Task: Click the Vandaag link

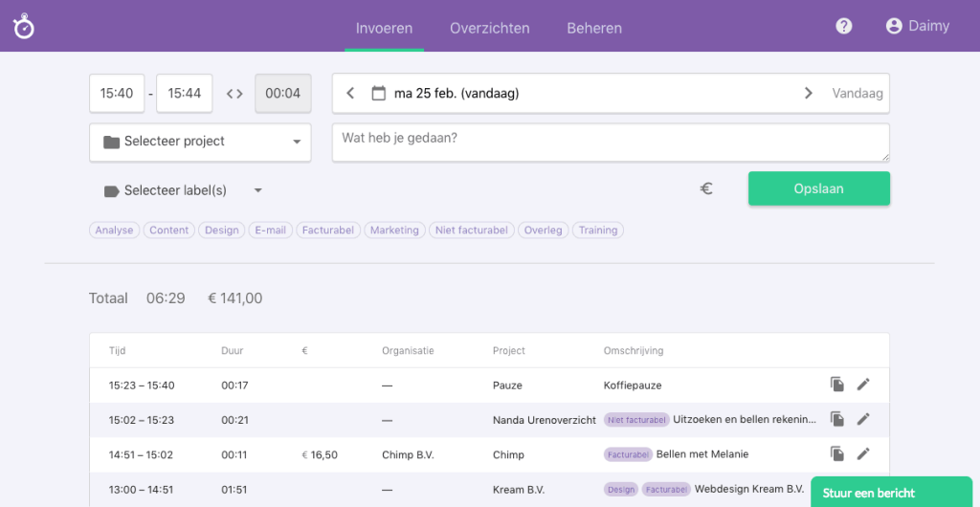Action: pos(857,94)
